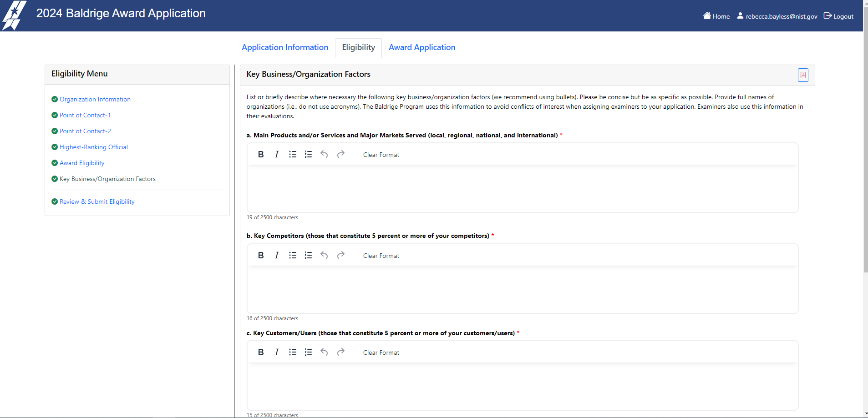This screenshot has height=418, width=868.
Task: Switch to the Award Application tab
Action: (x=422, y=47)
